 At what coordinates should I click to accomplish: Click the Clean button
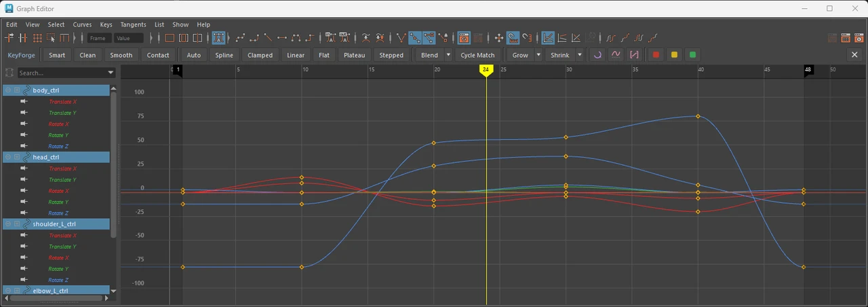87,55
